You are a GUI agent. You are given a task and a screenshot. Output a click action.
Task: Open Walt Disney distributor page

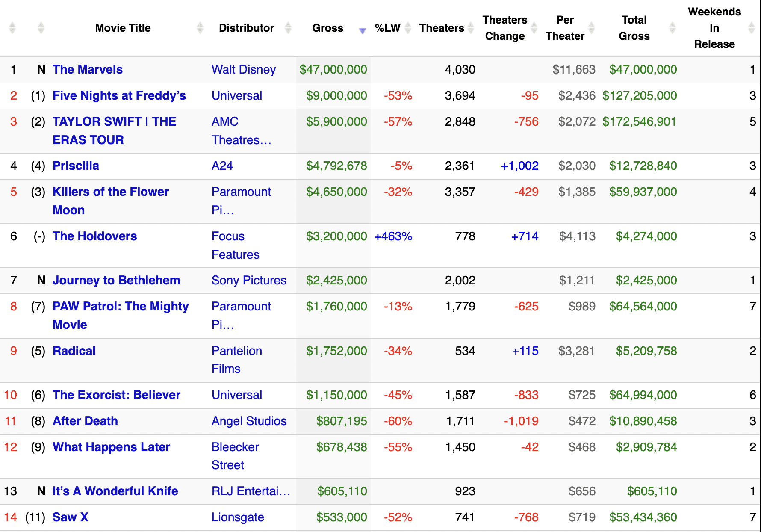pos(244,69)
